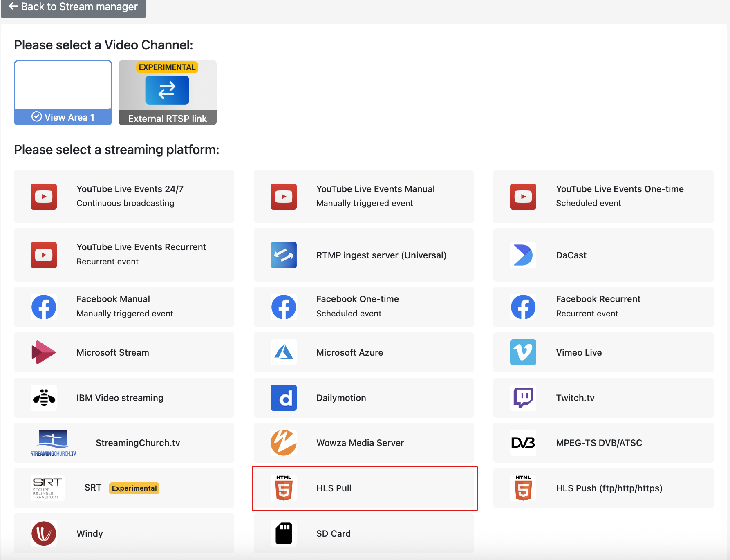The width and height of the screenshot is (730, 560).
Task: Select the DaCast platform label
Action: [x=571, y=255]
